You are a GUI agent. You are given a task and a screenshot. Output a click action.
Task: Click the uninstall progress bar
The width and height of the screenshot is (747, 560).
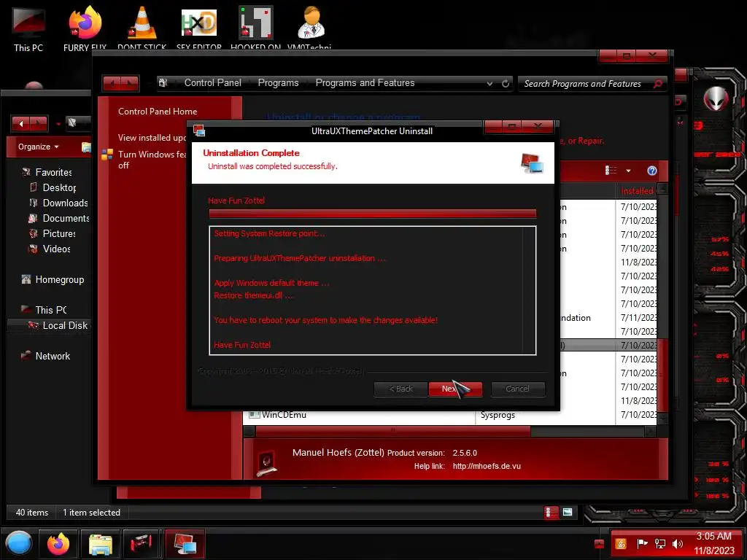point(373,214)
